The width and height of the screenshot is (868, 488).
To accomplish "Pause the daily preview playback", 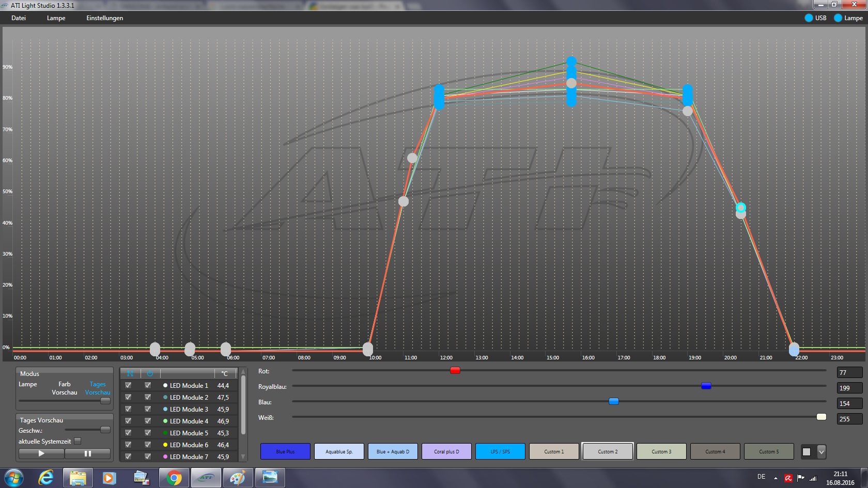I will [87, 453].
